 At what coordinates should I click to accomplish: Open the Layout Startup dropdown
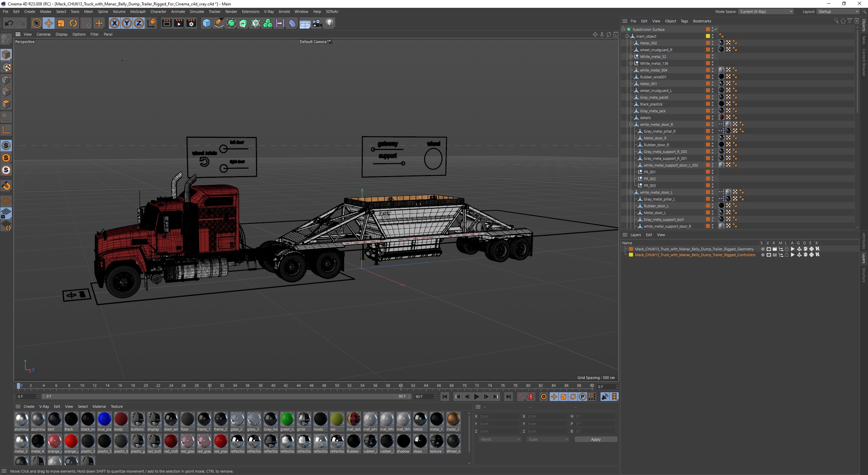click(x=837, y=12)
